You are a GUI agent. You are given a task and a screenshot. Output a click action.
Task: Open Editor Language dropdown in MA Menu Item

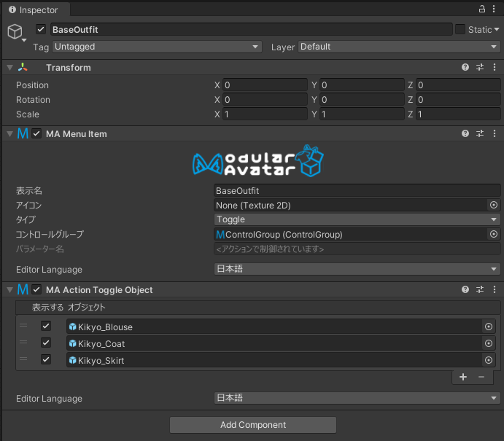[357, 269]
